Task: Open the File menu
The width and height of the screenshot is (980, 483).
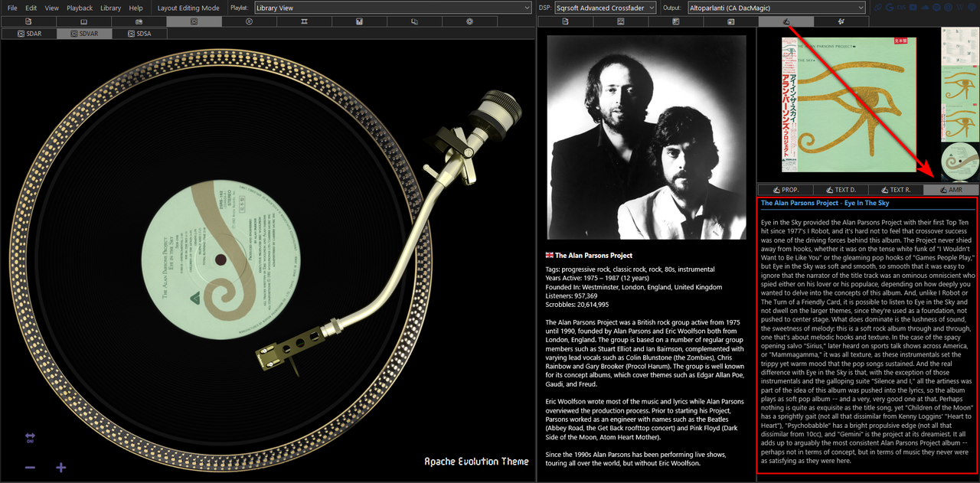Action: pos(12,8)
